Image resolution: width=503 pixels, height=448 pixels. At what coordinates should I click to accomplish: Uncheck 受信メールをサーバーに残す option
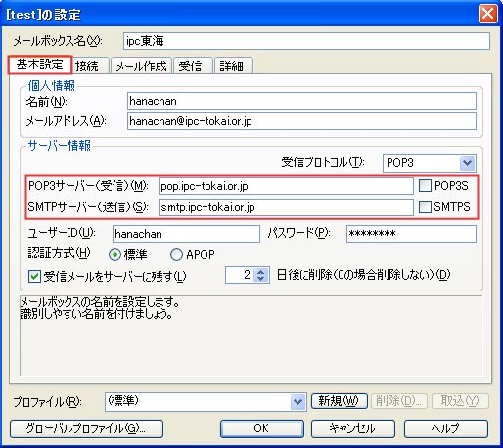(34, 276)
